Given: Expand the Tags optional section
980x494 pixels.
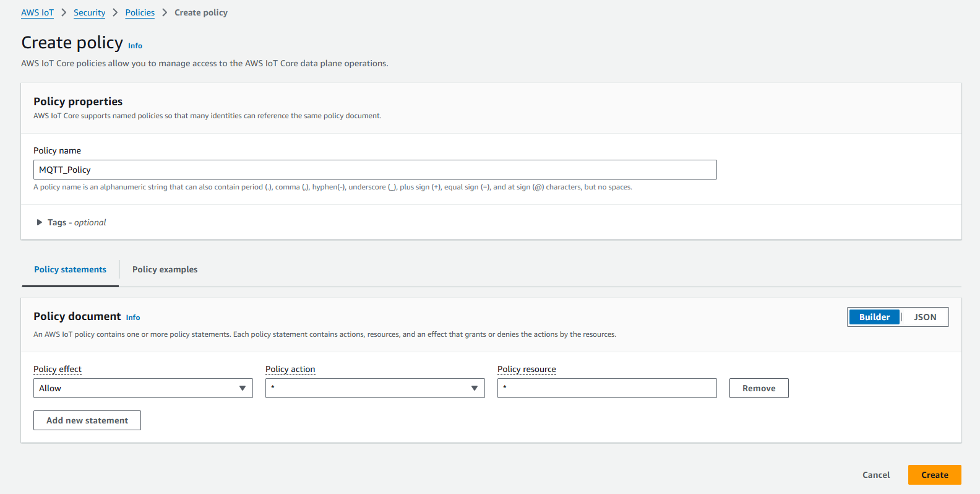Looking at the screenshot, I should (71, 222).
